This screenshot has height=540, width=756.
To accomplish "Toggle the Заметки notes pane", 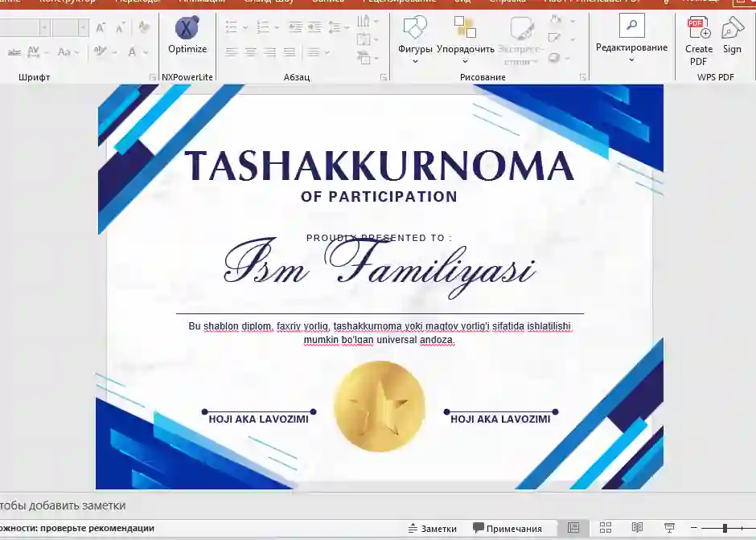I will (433, 529).
